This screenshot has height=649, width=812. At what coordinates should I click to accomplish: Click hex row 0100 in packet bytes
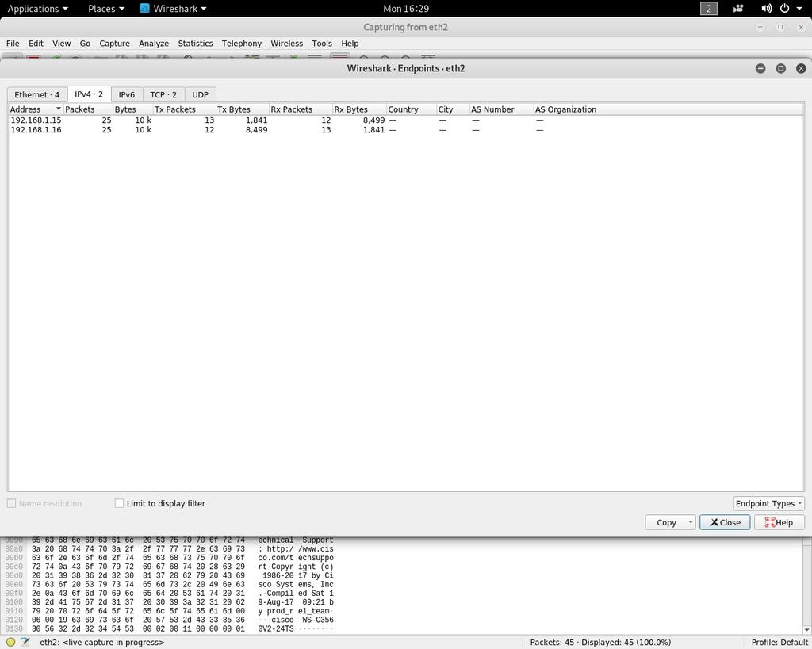coord(170,602)
